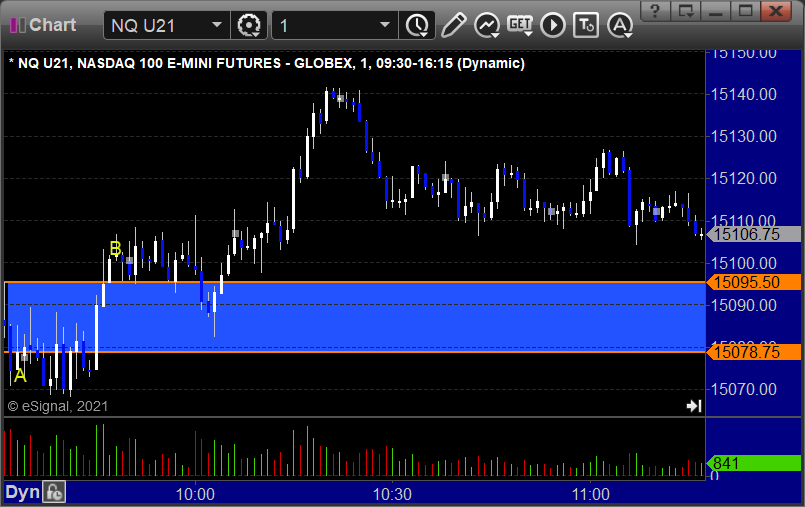This screenshot has height=507, width=805.
Task: Select the 15095.50 orange price marker
Action: click(754, 282)
